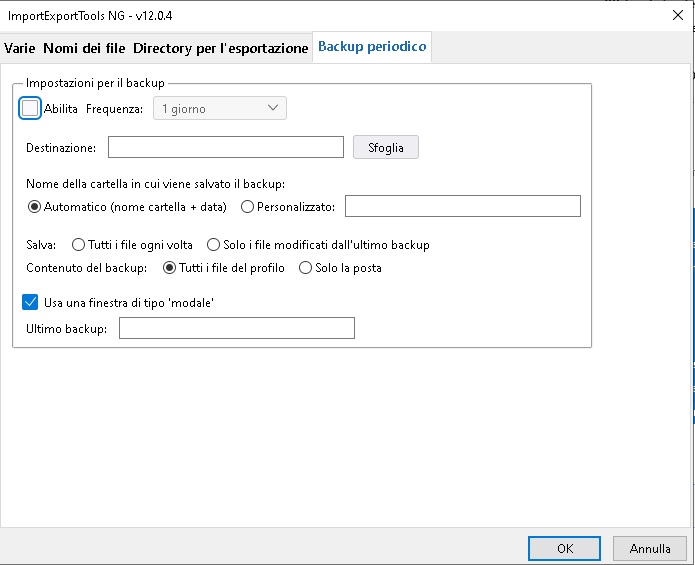Click the Frequenza dropdown chevron arrow
Screen dimensions: 695x565
273,108
